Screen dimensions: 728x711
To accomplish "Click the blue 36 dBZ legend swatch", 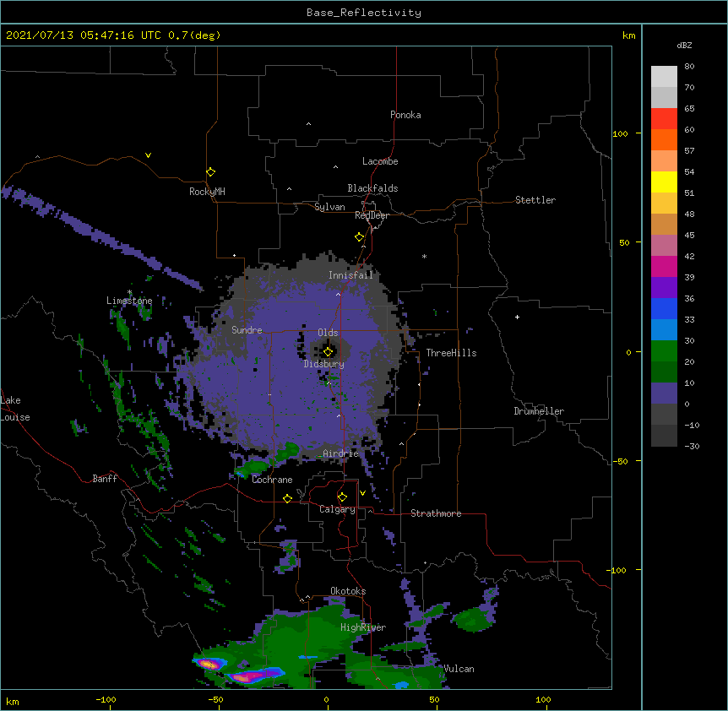I will tap(664, 308).
